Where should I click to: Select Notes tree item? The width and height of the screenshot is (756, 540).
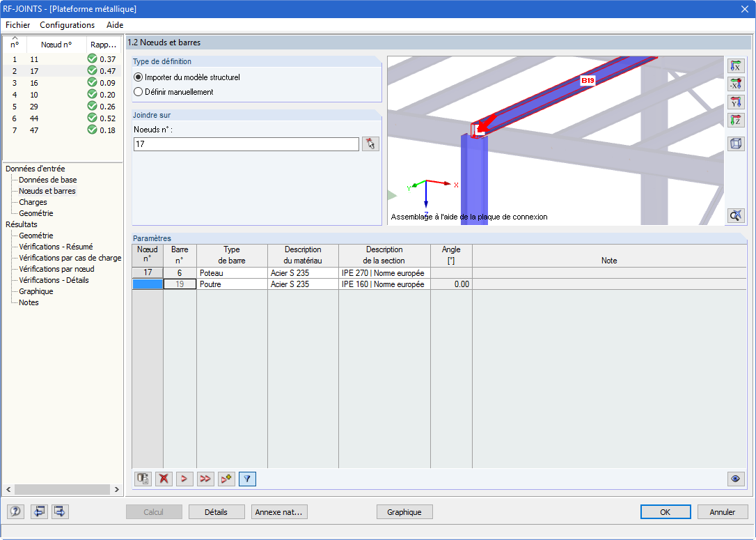click(x=29, y=302)
